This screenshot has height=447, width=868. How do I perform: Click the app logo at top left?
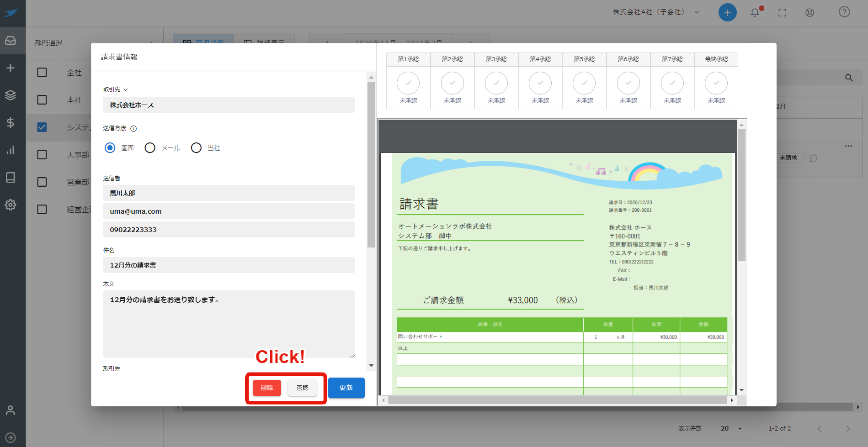tap(11, 12)
